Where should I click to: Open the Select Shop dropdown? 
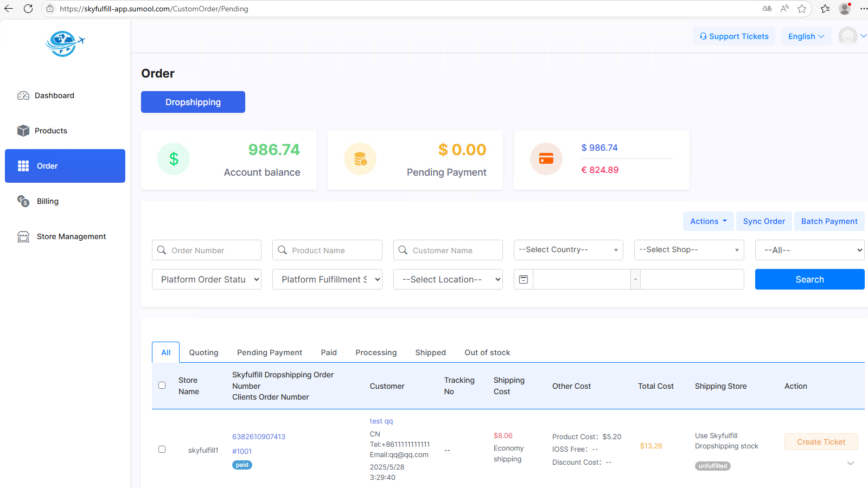click(x=689, y=250)
